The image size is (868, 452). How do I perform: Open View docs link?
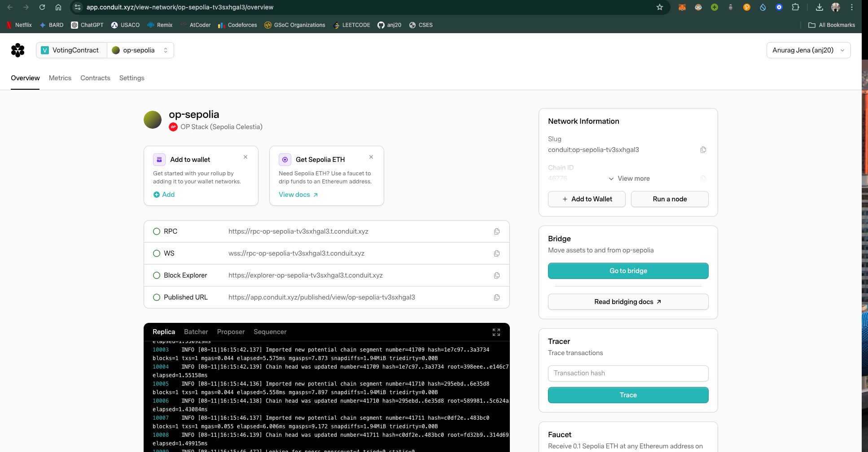click(298, 195)
